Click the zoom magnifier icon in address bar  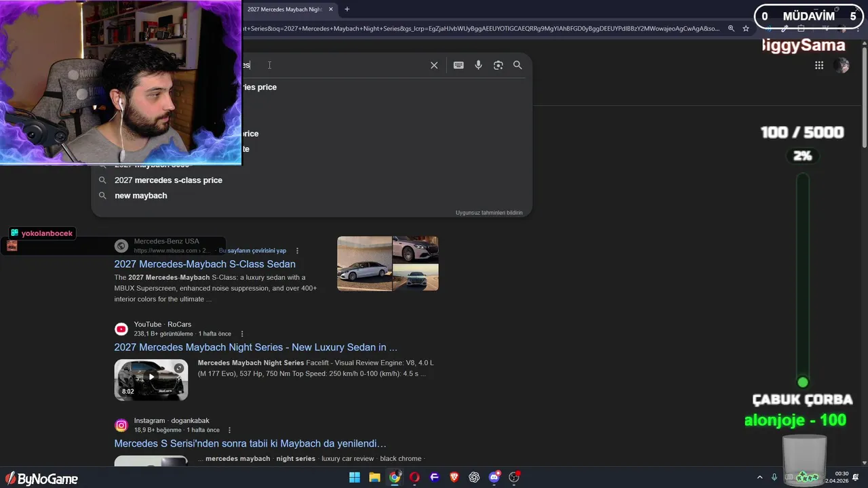click(731, 28)
